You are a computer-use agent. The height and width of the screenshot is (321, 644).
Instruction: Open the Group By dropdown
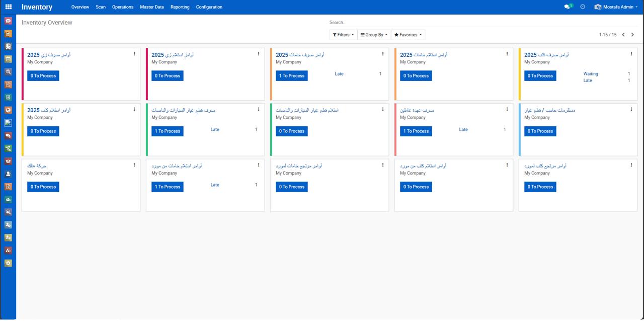374,35
